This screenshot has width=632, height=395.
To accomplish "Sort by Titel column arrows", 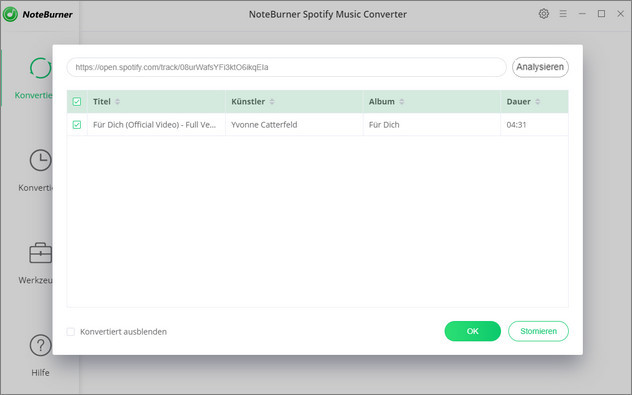I will 117,102.
